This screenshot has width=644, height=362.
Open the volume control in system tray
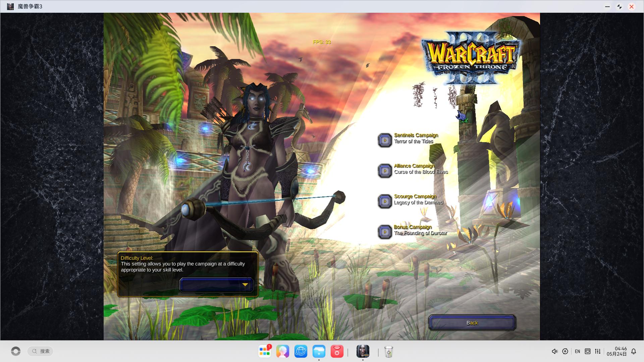coord(554,351)
